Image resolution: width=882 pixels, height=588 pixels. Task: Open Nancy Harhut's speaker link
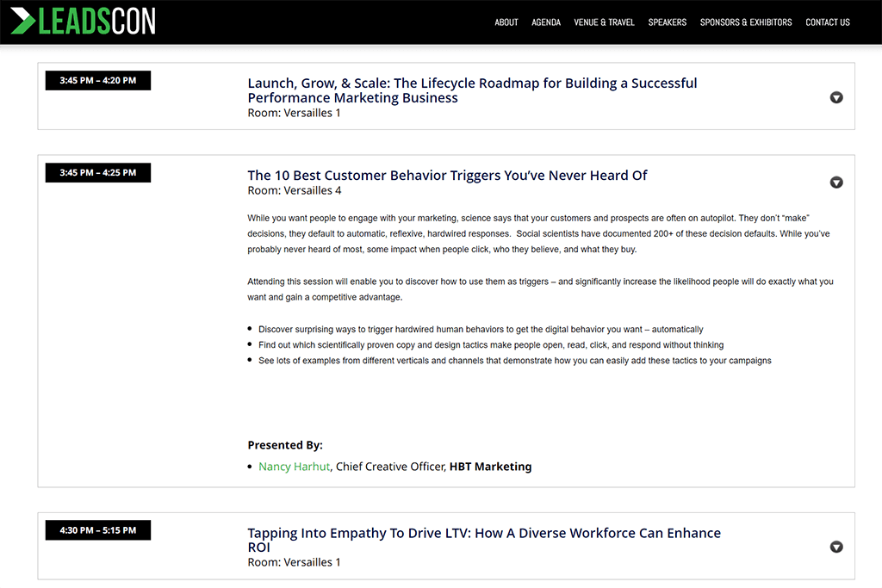[294, 467]
